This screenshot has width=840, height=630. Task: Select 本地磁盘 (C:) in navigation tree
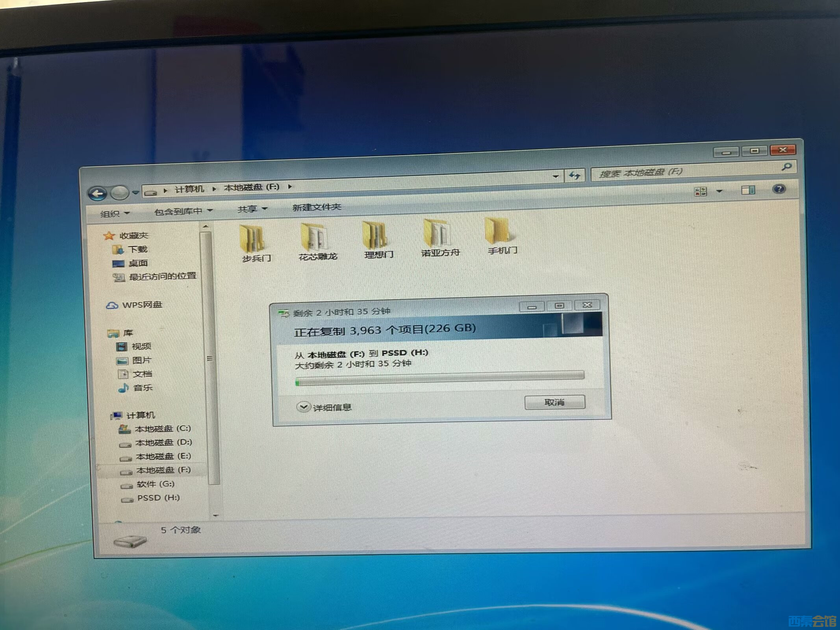pyautogui.click(x=162, y=428)
